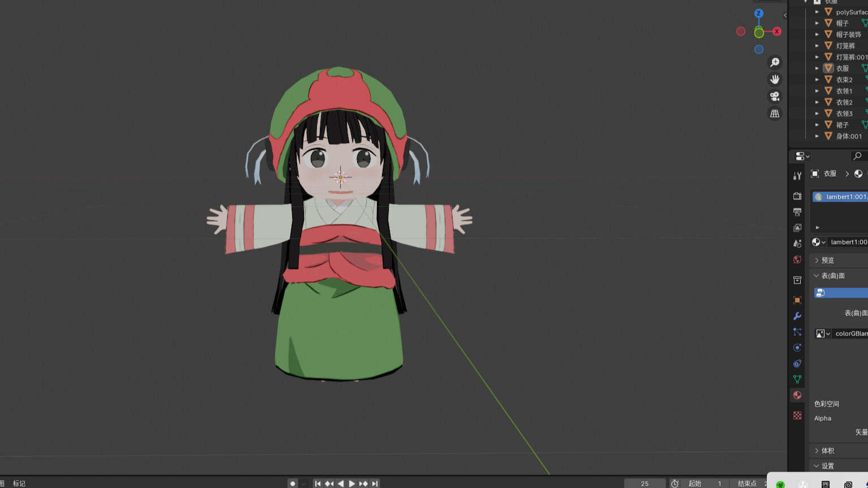
Task: Click the 起始 start frame field
Action: click(x=704, y=483)
